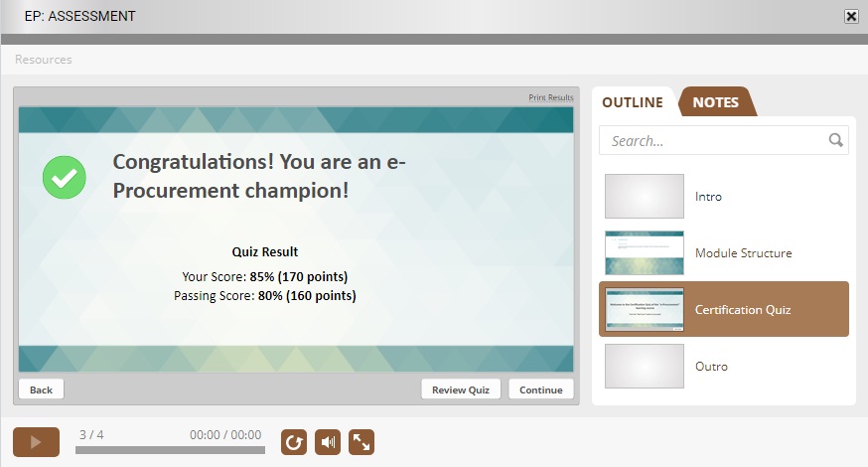The image size is (868, 467).
Task: Click the green checkmark success icon
Action: (x=65, y=177)
